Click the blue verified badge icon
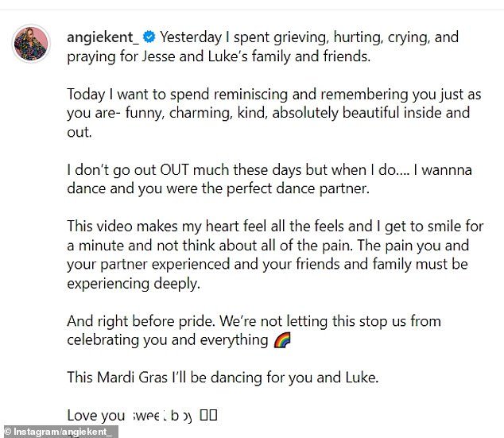Image resolution: width=504 pixels, height=438 pixels. click(149, 37)
